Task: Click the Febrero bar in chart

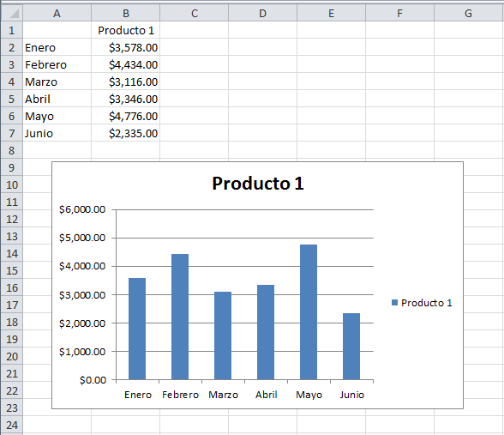Action: tap(180, 317)
